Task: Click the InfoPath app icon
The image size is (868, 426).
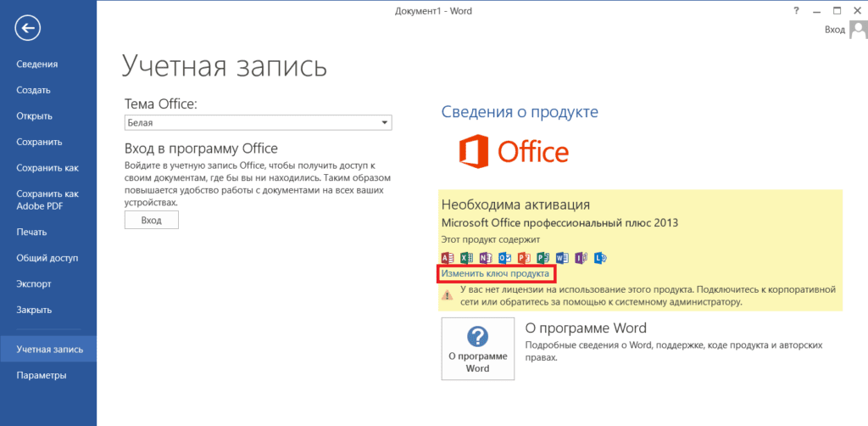Action: tap(581, 258)
